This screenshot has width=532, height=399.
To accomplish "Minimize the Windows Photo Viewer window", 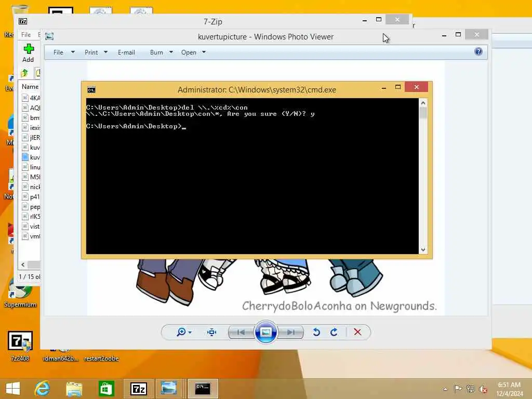I will 444,35.
